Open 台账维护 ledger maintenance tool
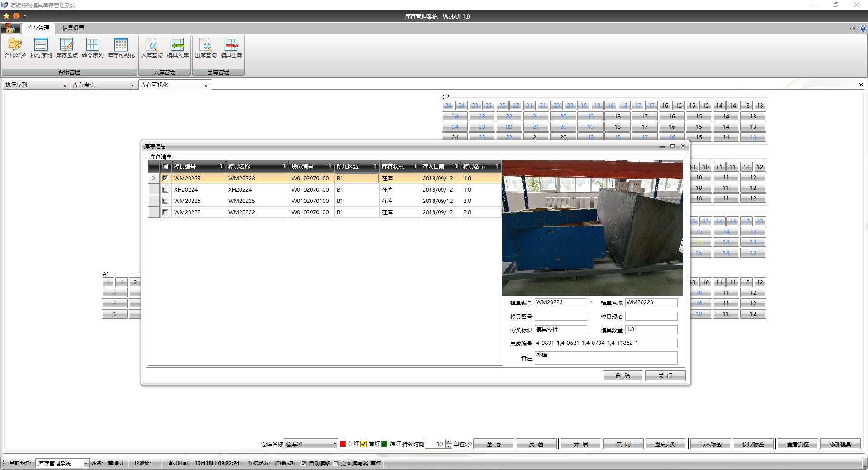 [x=15, y=48]
